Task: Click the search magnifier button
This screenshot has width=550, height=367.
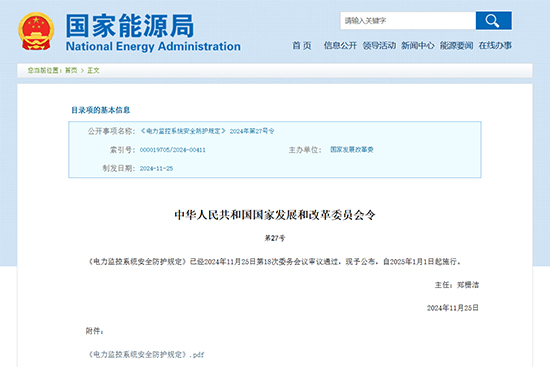Action: [x=494, y=21]
